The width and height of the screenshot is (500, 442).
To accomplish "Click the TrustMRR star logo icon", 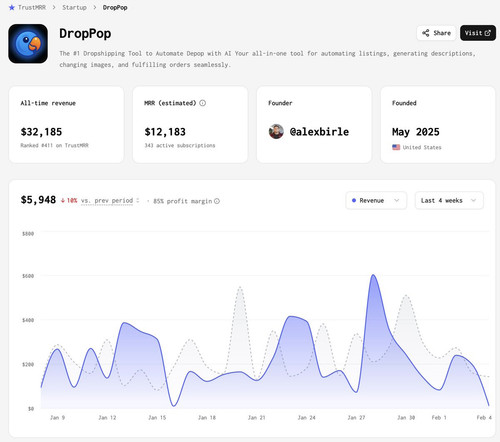I will click(12, 7).
